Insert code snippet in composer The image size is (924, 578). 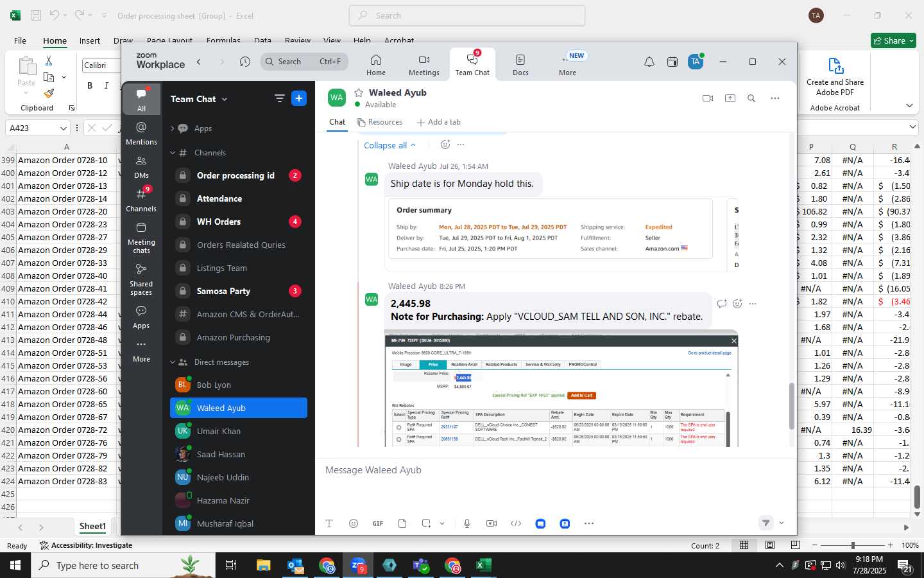click(516, 523)
